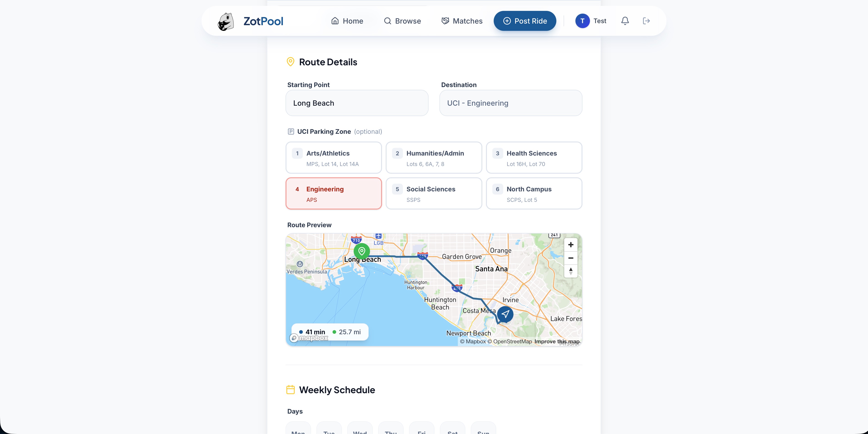
Task: Click the logout arrow icon
Action: pos(646,21)
